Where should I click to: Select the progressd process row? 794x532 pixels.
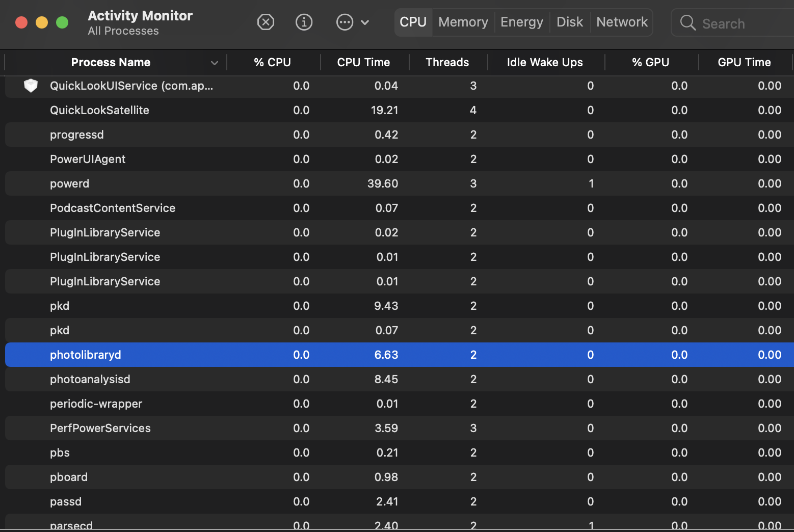tap(400, 135)
